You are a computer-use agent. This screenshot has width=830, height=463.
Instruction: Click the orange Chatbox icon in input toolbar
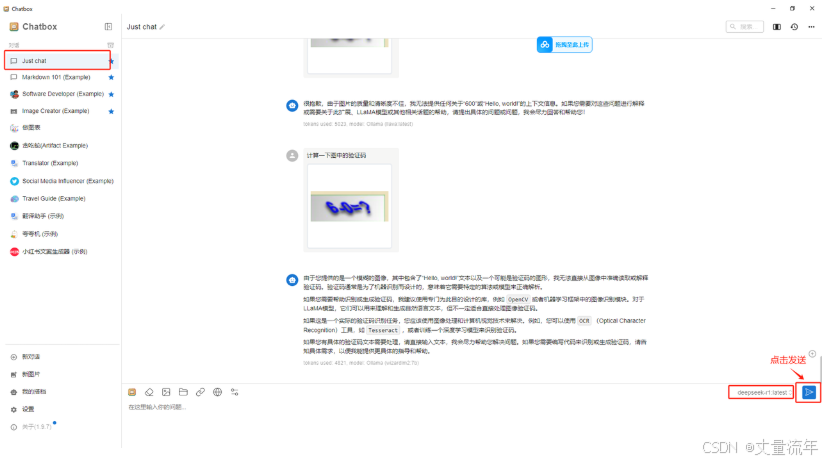coord(132,392)
